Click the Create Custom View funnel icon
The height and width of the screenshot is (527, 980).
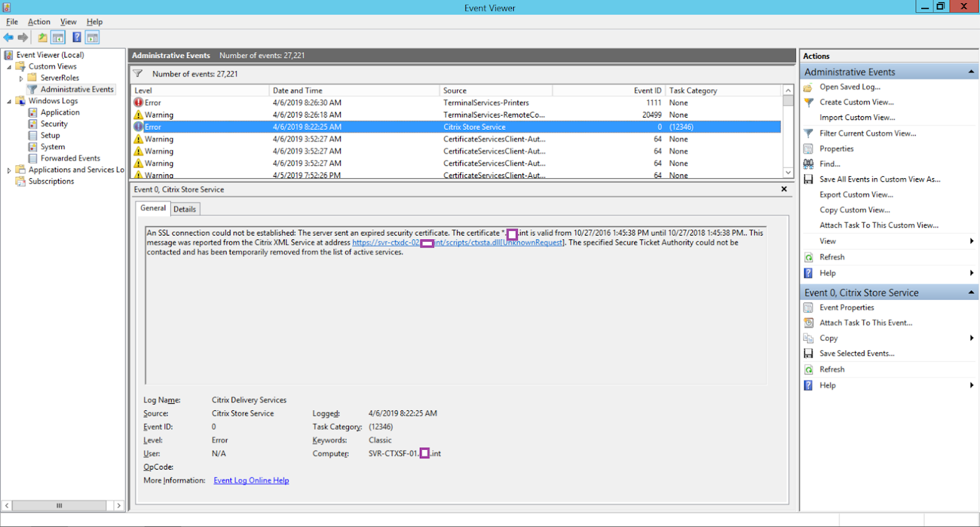tap(809, 103)
